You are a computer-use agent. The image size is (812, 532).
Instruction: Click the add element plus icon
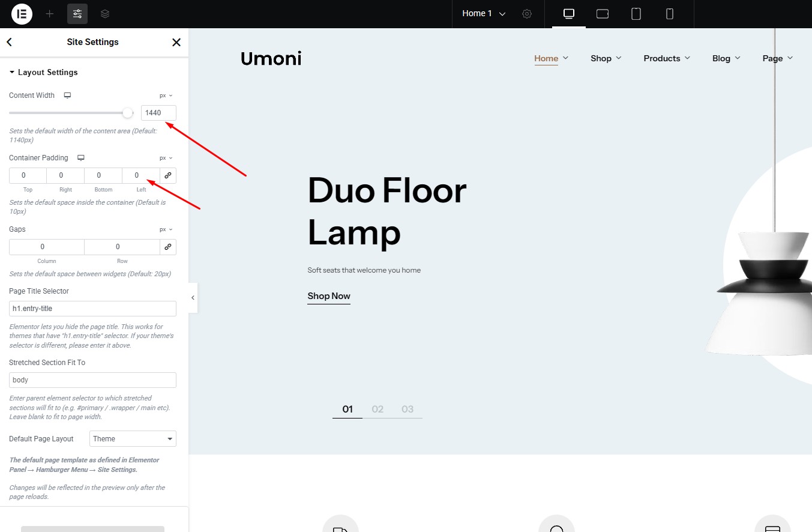[50, 14]
